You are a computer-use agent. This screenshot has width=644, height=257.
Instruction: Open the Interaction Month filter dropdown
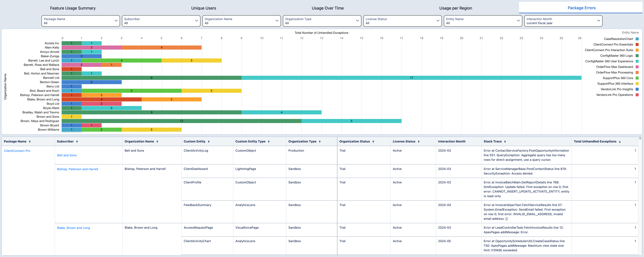[563, 21]
